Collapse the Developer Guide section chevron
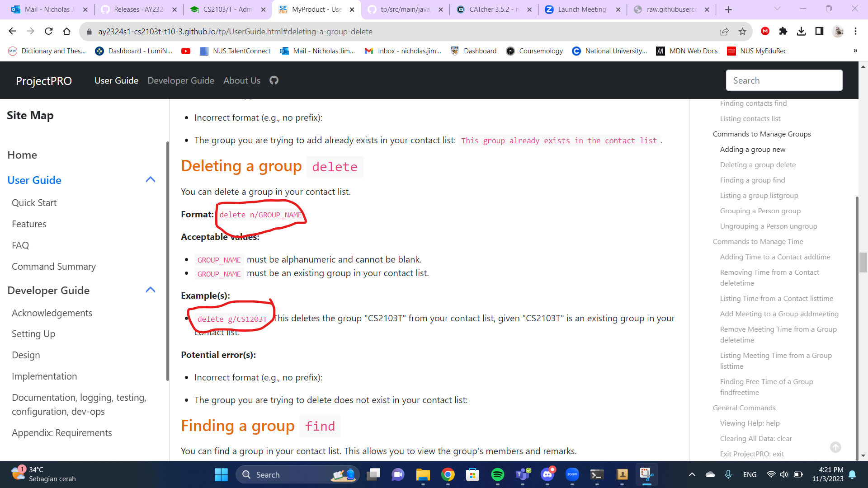 [151, 290]
